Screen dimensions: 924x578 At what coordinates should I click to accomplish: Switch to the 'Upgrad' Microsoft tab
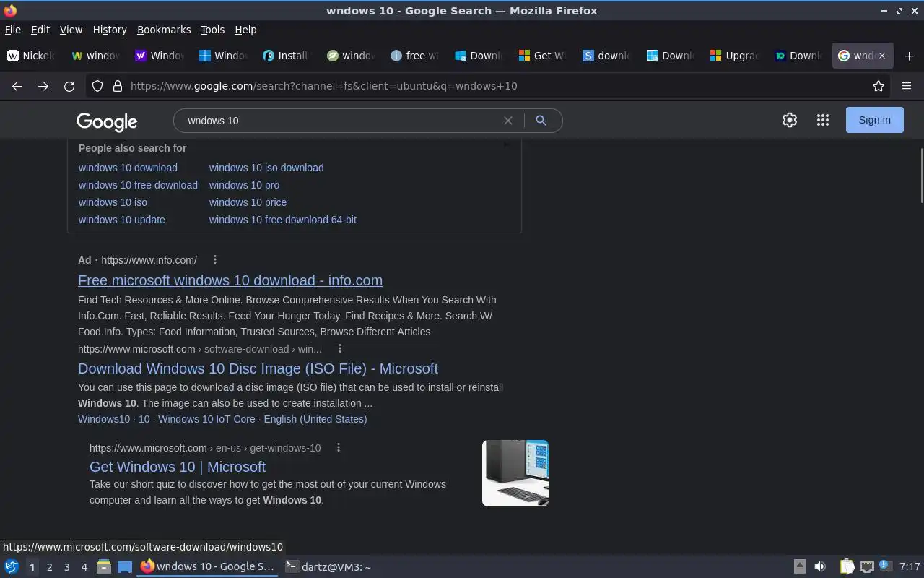(x=733, y=56)
